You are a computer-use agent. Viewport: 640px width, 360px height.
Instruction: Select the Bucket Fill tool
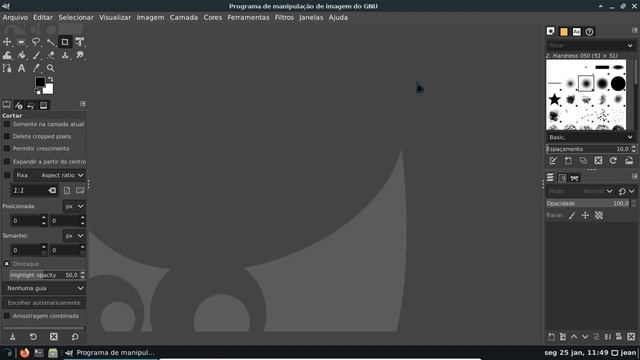coord(21,55)
